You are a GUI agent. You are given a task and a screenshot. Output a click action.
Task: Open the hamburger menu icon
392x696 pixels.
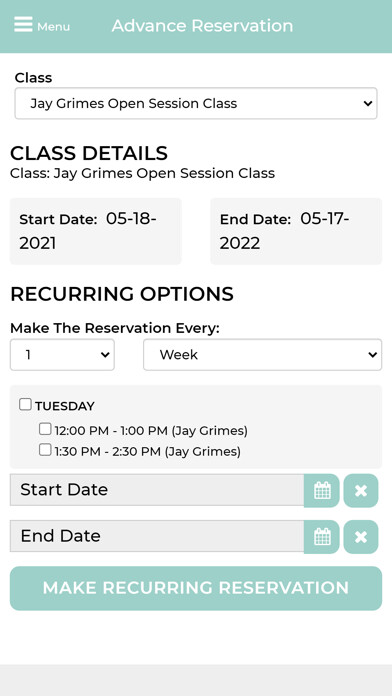[23, 24]
